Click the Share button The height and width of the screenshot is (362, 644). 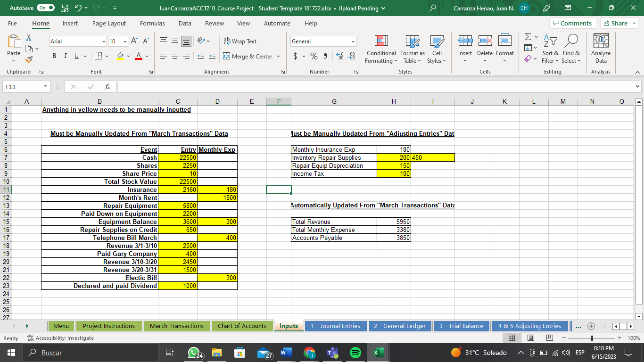click(x=619, y=23)
